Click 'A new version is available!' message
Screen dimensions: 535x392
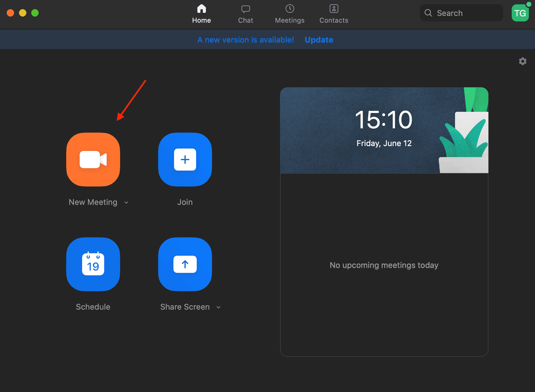(246, 40)
